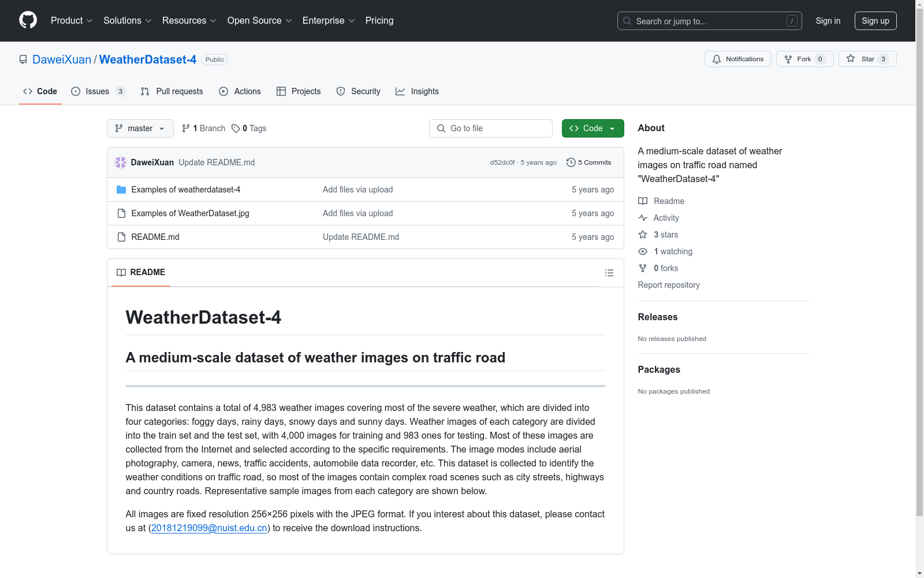The image size is (924, 578).
Task: Expand the Resources menu
Action: [189, 20]
